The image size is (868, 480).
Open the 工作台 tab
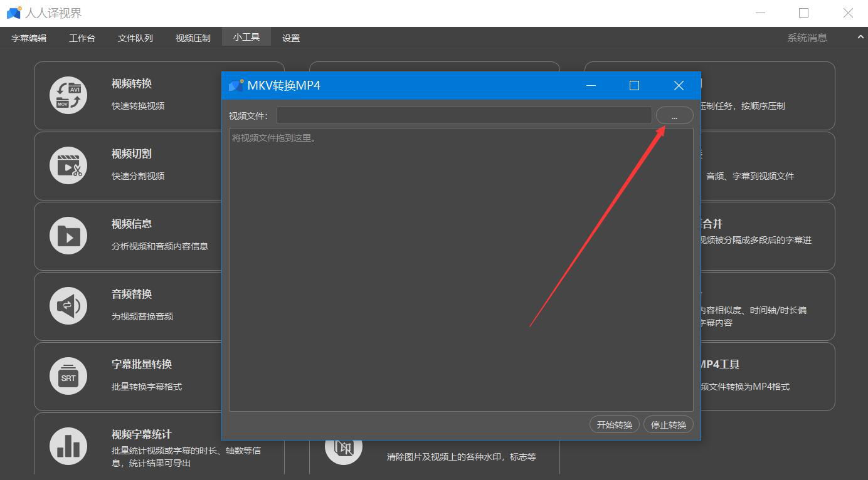point(82,37)
